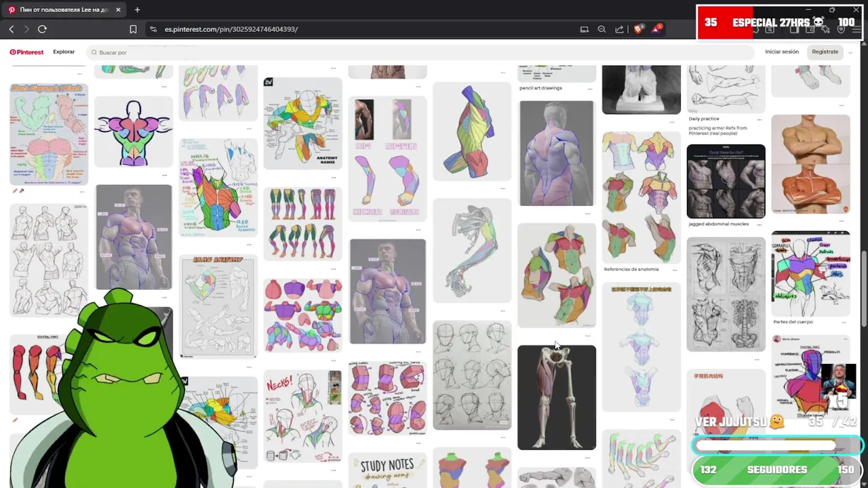Bookmark this page with the bookmark icon
Image resolution: width=868 pixels, height=488 pixels.
tap(133, 29)
